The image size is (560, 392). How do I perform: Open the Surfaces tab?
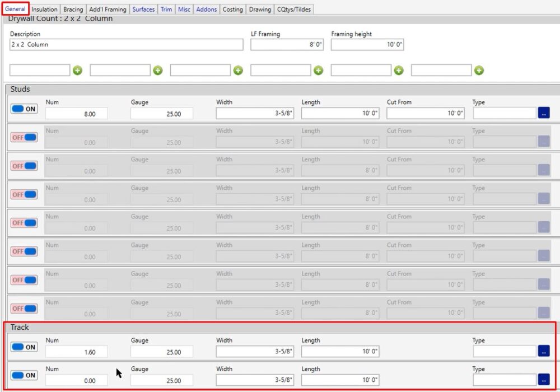[143, 10]
